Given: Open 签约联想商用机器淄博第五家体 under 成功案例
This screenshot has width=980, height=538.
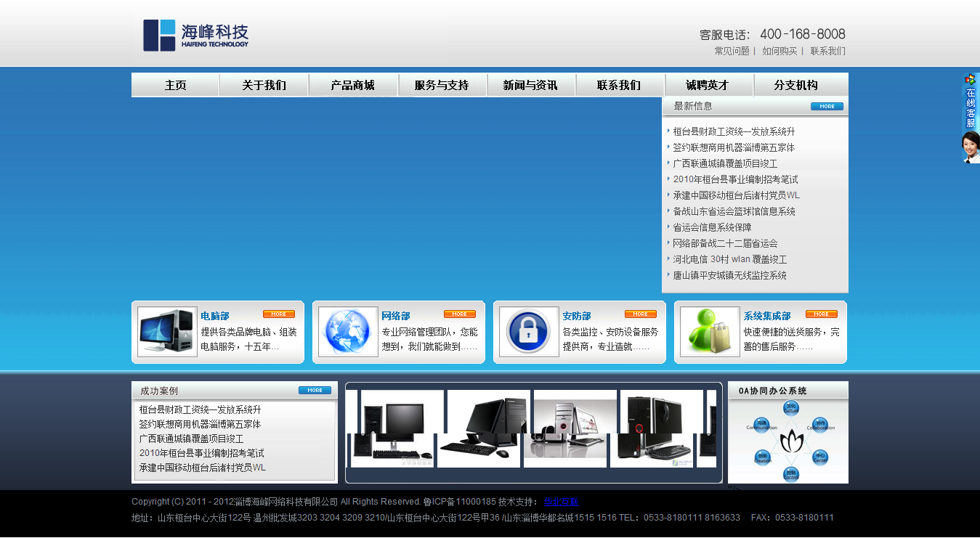Looking at the screenshot, I should coord(200,424).
